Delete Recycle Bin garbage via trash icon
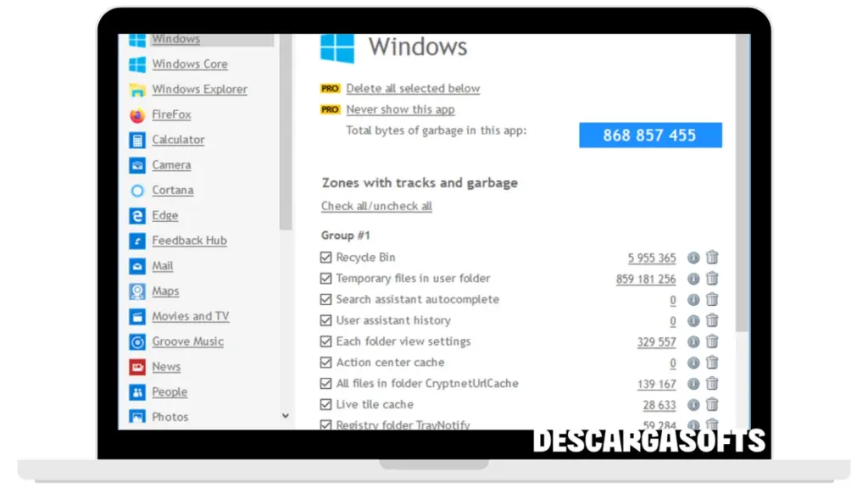 click(x=712, y=258)
